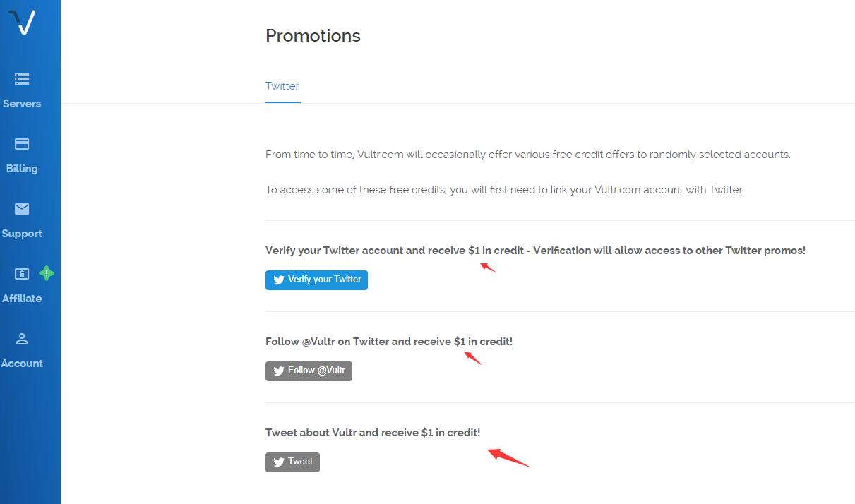Click the Account person icon
Viewport: 855px width, 504px height.
[22, 339]
